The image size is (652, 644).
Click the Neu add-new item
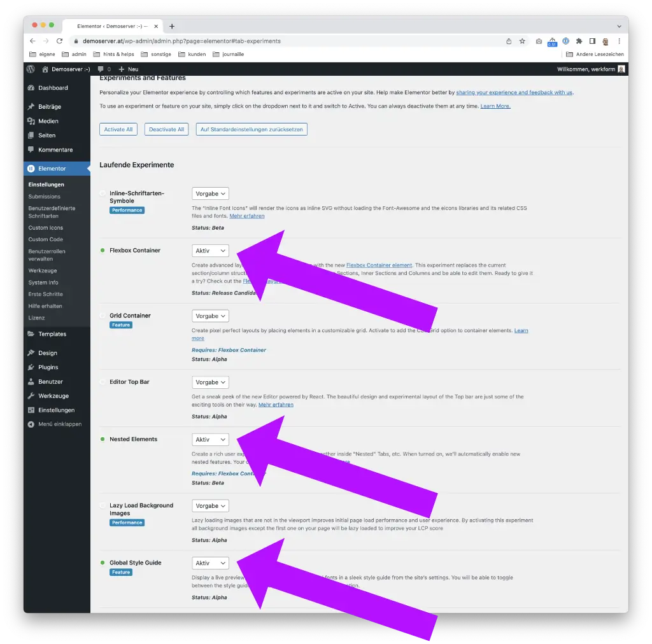129,69
